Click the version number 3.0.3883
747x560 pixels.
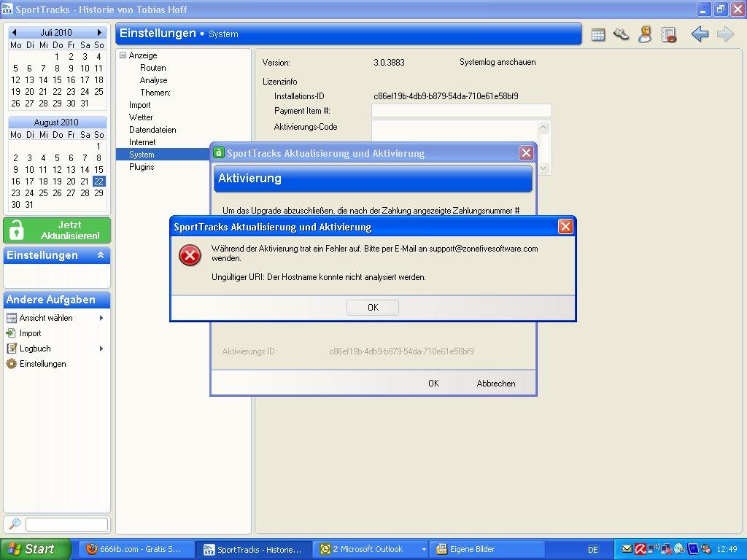point(390,63)
